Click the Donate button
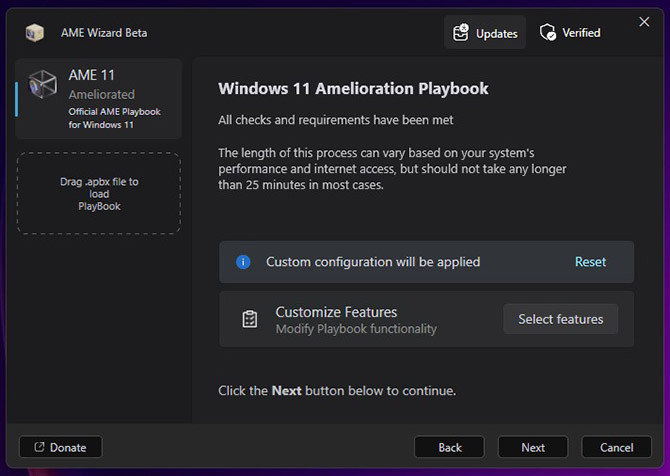Screen dimensions: 670x476 point(61,447)
